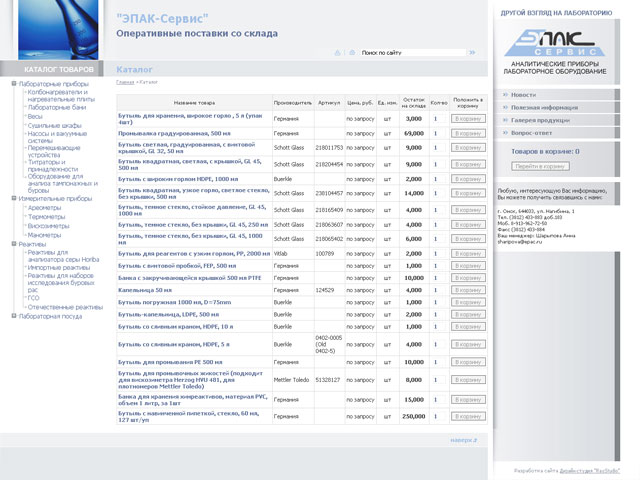Open the 'Вопрос-ответ' menu item
This screenshot has width=640, height=480.
(531, 133)
